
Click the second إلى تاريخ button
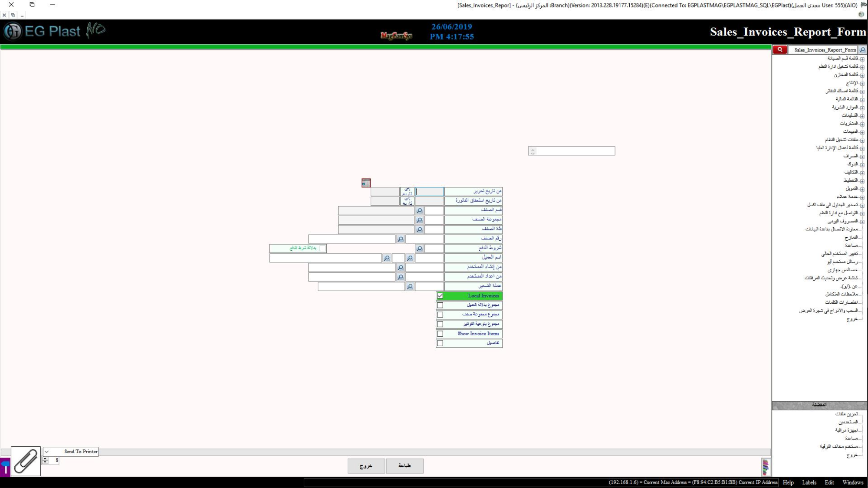[x=407, y=201]
